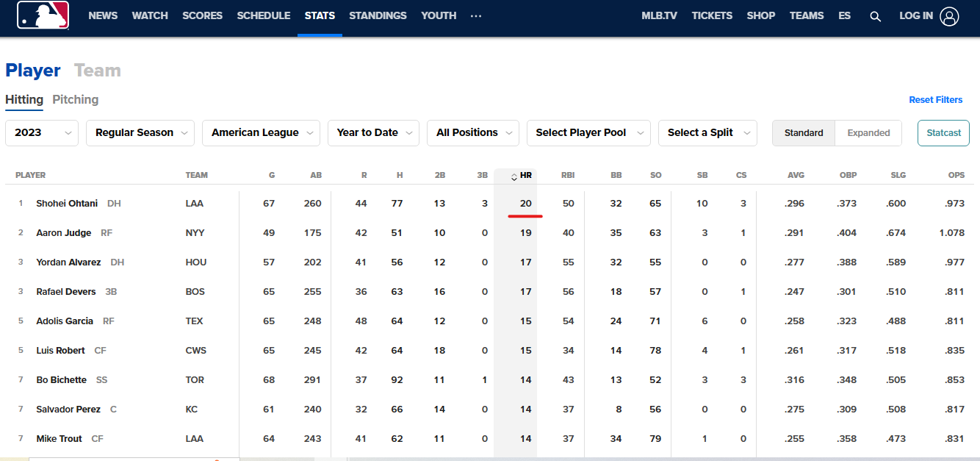Viewport: 980px width, 461px height.
Task: Open the 2023 season year dropdown
Action: [42, 133]
